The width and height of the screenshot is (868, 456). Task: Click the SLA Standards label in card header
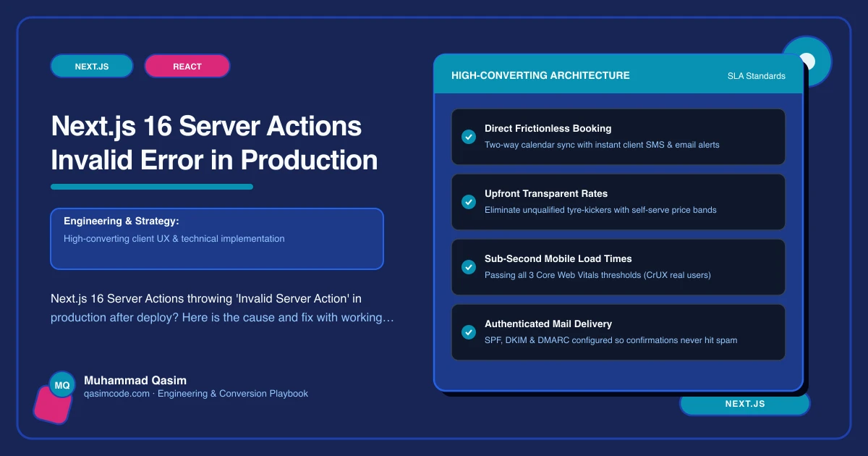coord(757,76)
